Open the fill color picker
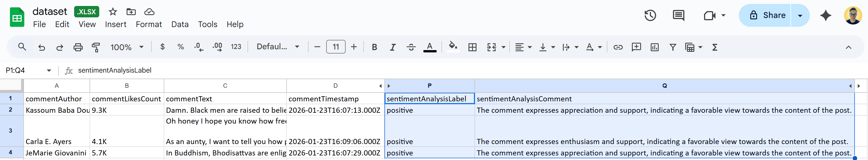 tap(453, 46)
